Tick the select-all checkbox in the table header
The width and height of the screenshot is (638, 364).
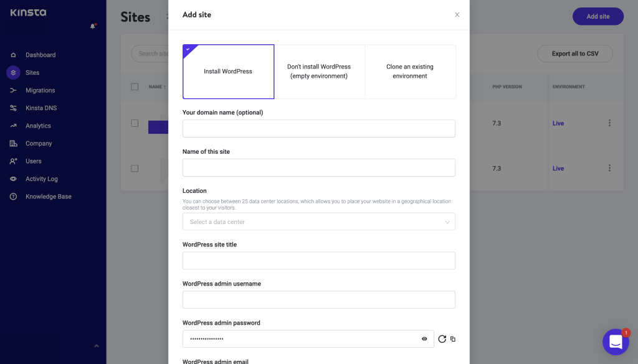[x=135, y=86]
